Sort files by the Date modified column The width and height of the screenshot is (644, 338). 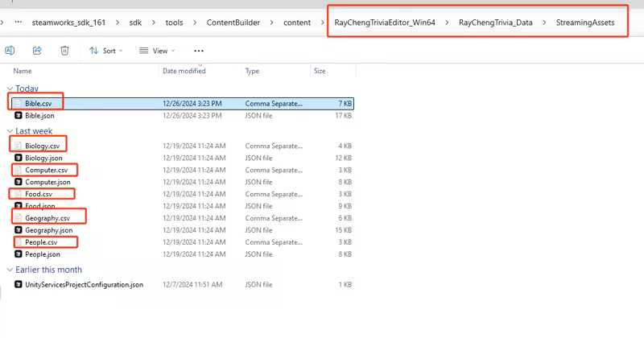184,71
